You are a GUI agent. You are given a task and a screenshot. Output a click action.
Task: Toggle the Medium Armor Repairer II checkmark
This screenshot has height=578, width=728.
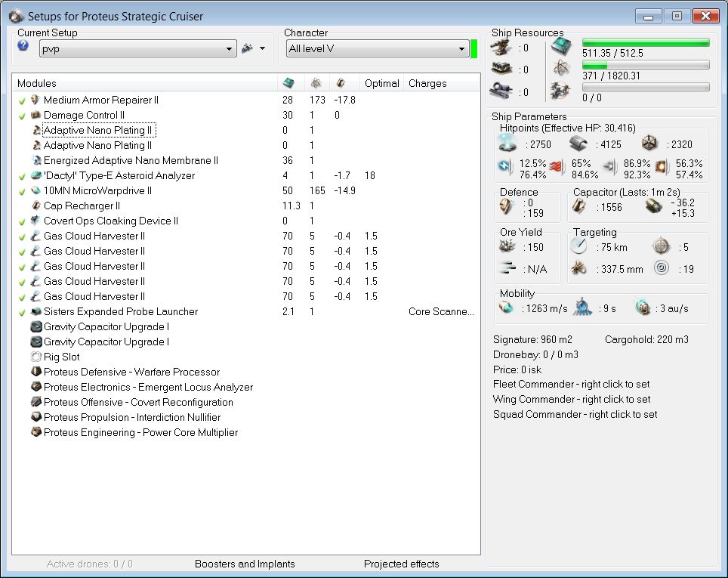tap(22, 100)
